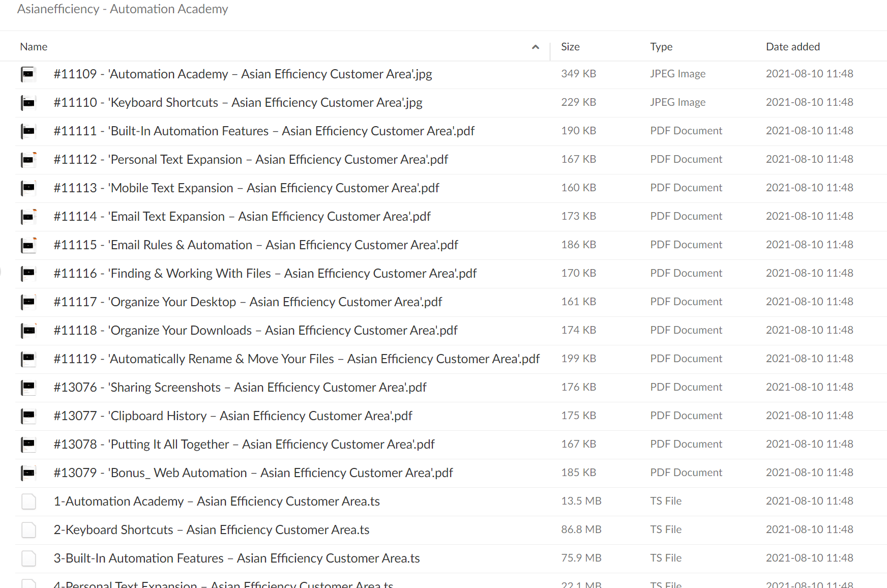
Task: Click the file icon of #11111 Built-In Automation Features
Action: pos(29,131)
